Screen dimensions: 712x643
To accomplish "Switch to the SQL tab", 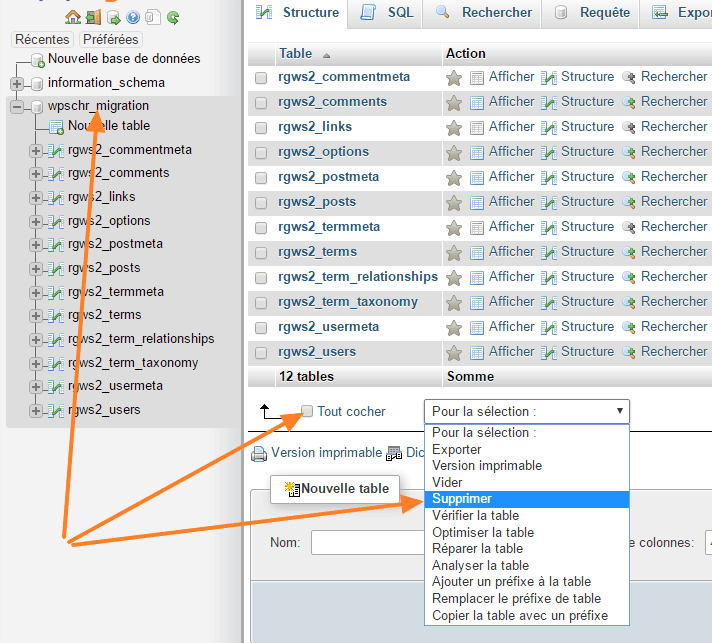I will (386, 13).
